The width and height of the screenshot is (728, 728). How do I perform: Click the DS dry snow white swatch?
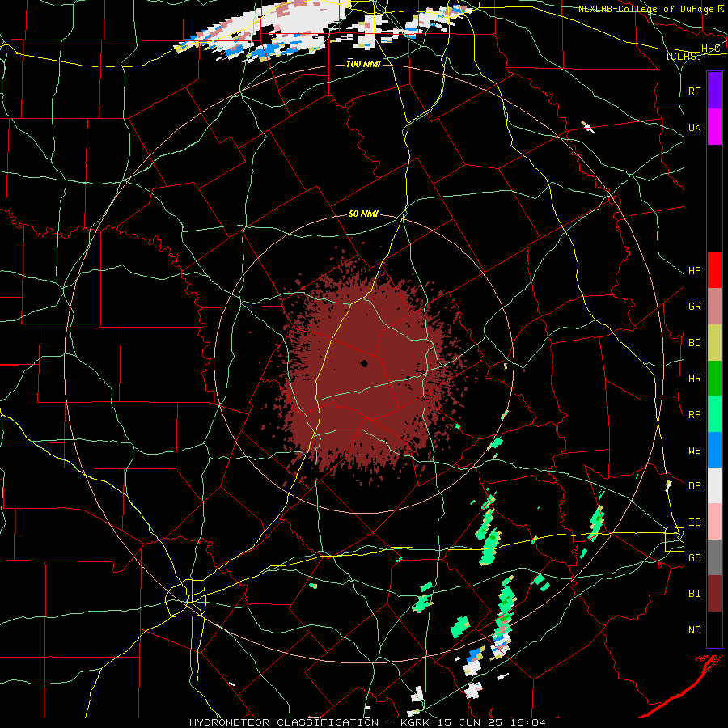click(x=714, y=485)
